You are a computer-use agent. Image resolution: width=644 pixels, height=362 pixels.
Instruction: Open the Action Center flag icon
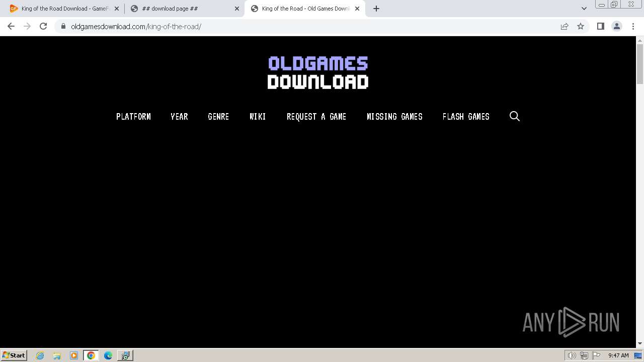[596, 355]
